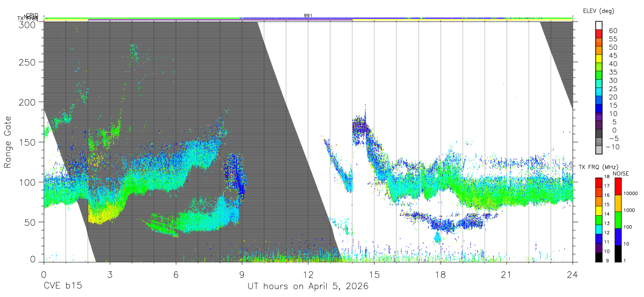
Task: Pick the cyan 12–13 MHz TX FRQ swatch
Action: (x=599, y=229)
